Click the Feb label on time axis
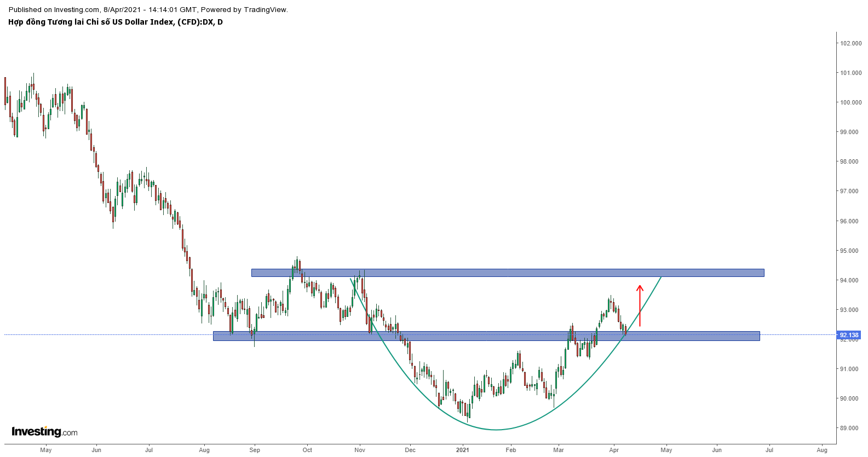868x457 pixels. click(x=511, y=450)
